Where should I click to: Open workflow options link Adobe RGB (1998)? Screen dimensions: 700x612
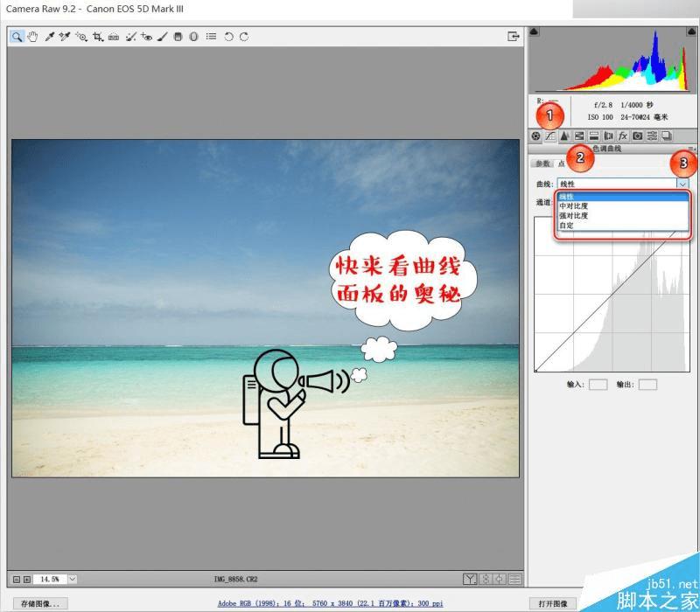point(330,603)
